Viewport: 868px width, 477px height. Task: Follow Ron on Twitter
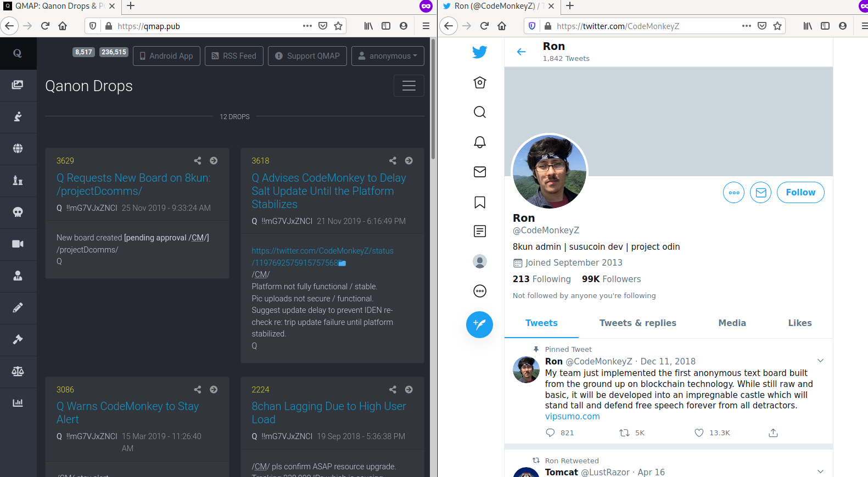point(800,193)
